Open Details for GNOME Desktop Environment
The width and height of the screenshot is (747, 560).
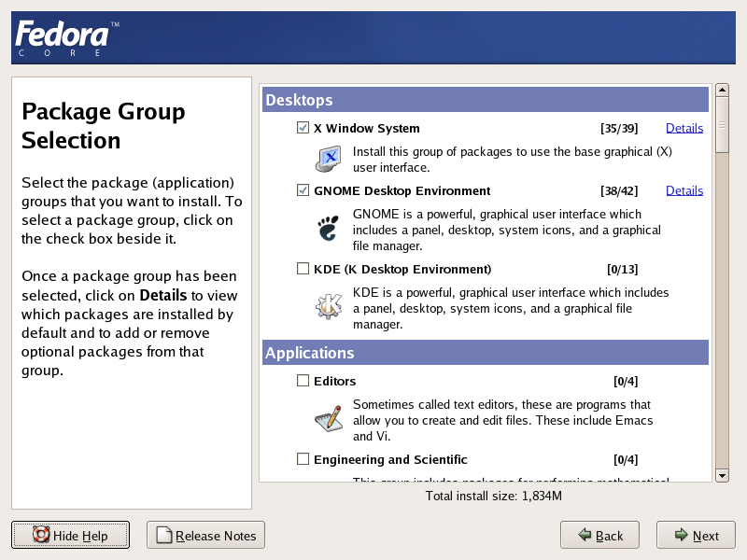(x=684, y=190)
